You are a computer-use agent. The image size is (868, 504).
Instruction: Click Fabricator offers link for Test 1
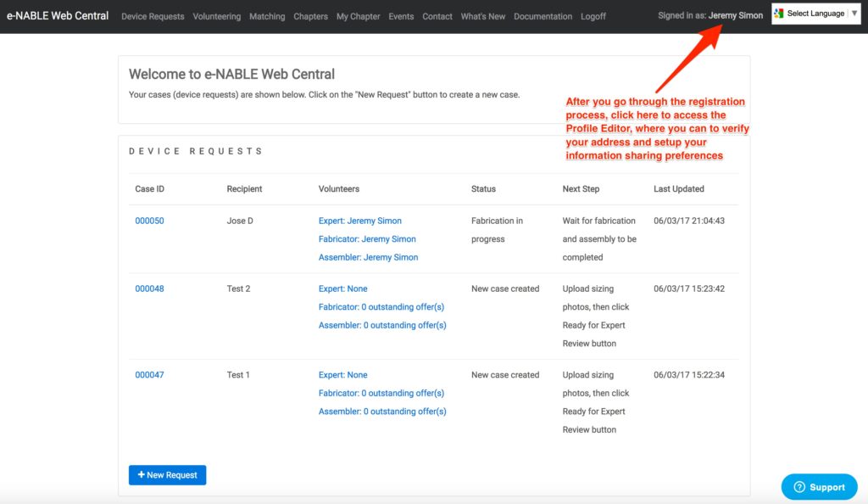381,393
